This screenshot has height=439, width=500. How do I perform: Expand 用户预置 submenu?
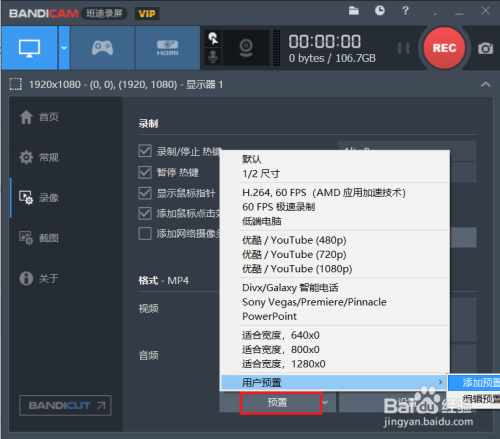click(334, 382)
